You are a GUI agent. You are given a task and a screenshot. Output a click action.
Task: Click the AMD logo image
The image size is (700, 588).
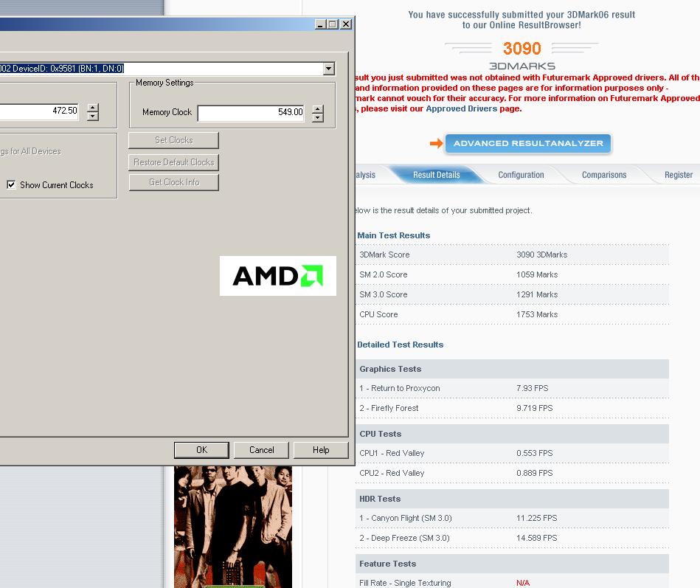click(x=277, y=276)
